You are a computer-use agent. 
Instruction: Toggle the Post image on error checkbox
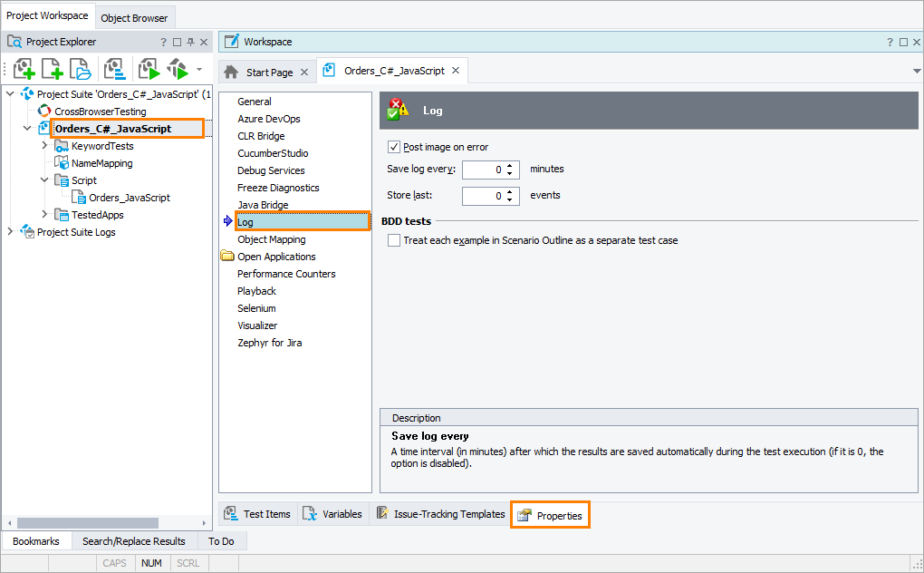pos(394,147)
